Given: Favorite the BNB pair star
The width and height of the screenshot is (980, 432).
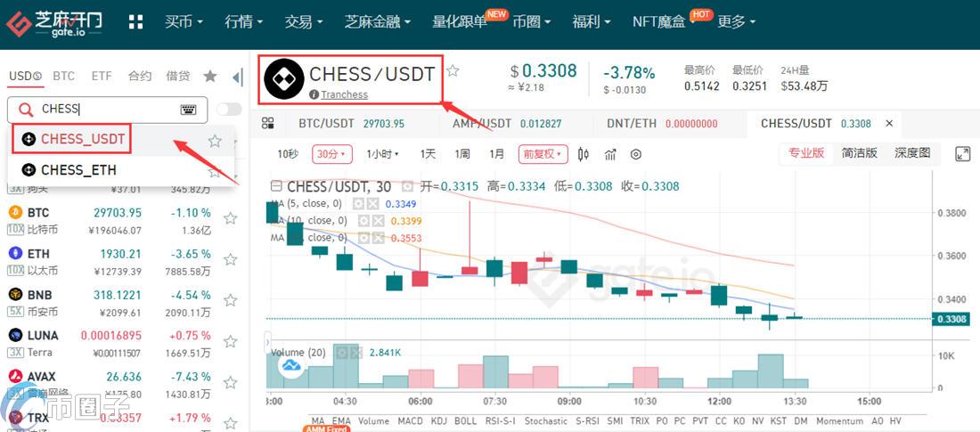Looking at the screenshot, I should (x=230, y=300).
